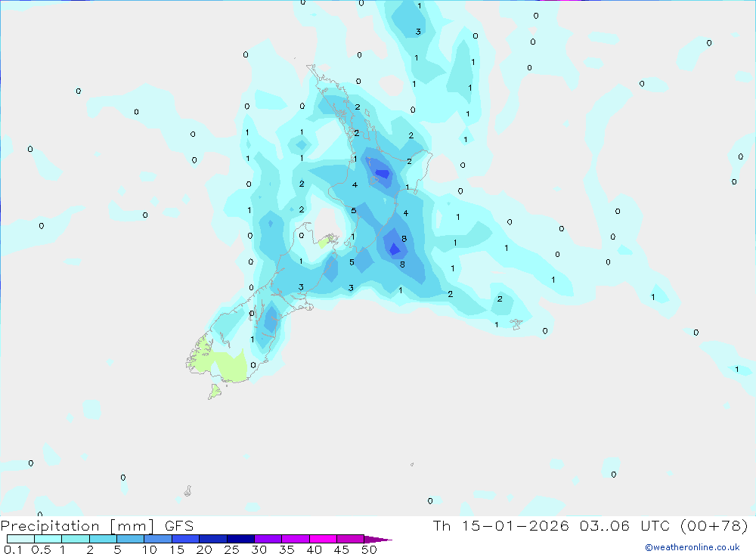
Task: Select the "35" legend scale label
Action: coord(287,549)
